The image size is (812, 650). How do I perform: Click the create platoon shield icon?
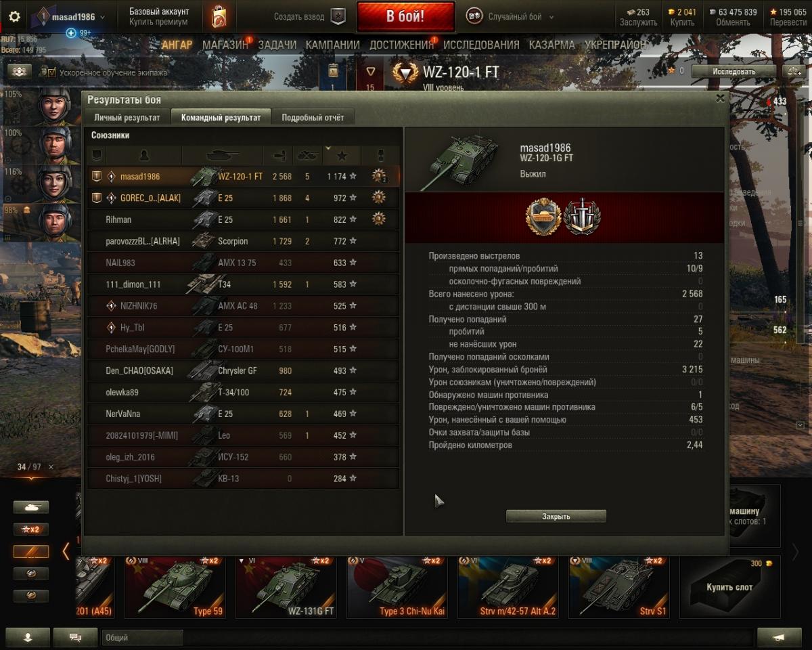338,17
